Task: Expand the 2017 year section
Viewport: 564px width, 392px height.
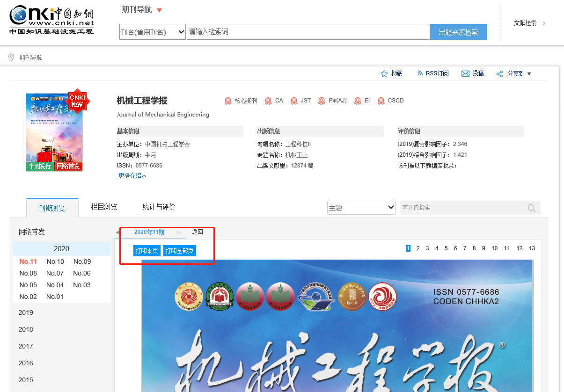Action: 26,346
